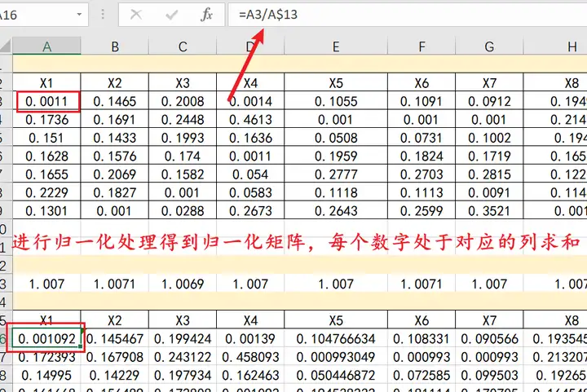Viewport: 587px width, 392px height.
Task: Click cell G18 containing 0.099503
Action: (x=489, y=375)
